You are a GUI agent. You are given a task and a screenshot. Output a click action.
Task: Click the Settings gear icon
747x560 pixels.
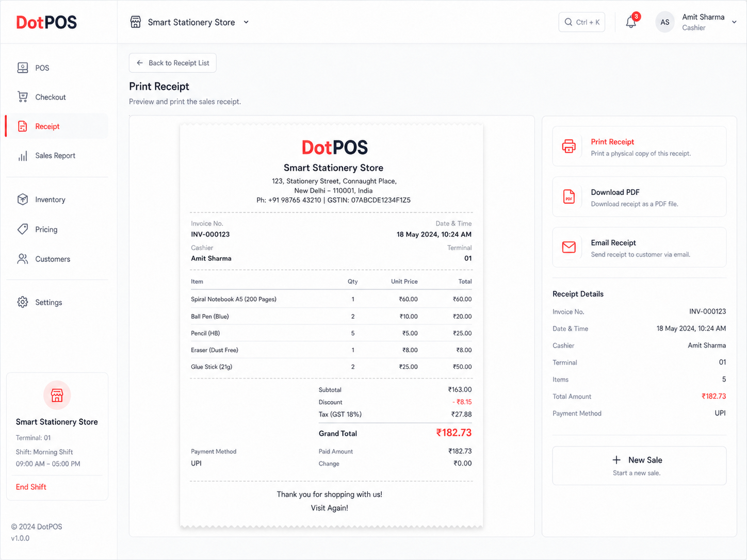(x=23, y=302)
